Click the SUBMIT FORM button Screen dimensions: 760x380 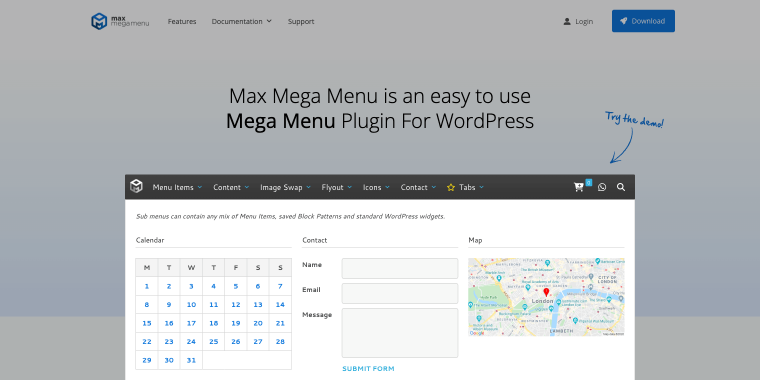(368, 369)
